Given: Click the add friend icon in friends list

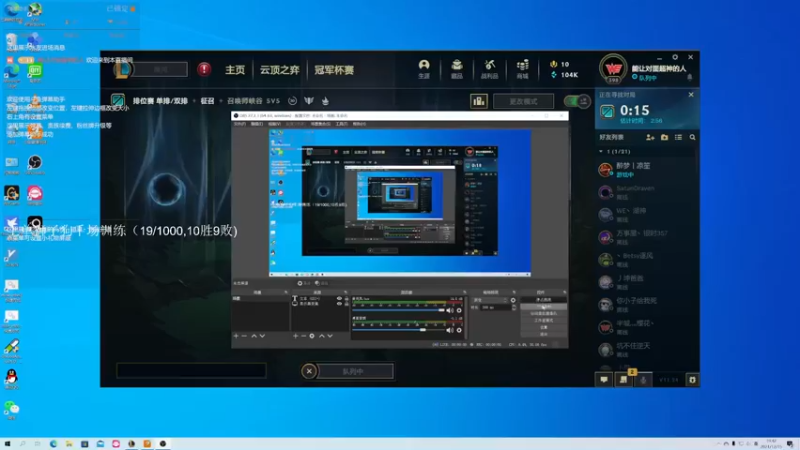Looking at the screenshot, I should click(650, 137).
